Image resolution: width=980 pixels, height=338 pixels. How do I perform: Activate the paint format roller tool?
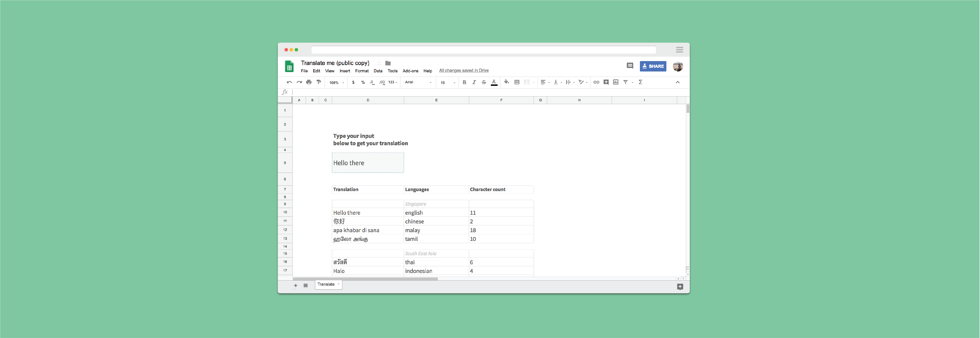point(319,82)
